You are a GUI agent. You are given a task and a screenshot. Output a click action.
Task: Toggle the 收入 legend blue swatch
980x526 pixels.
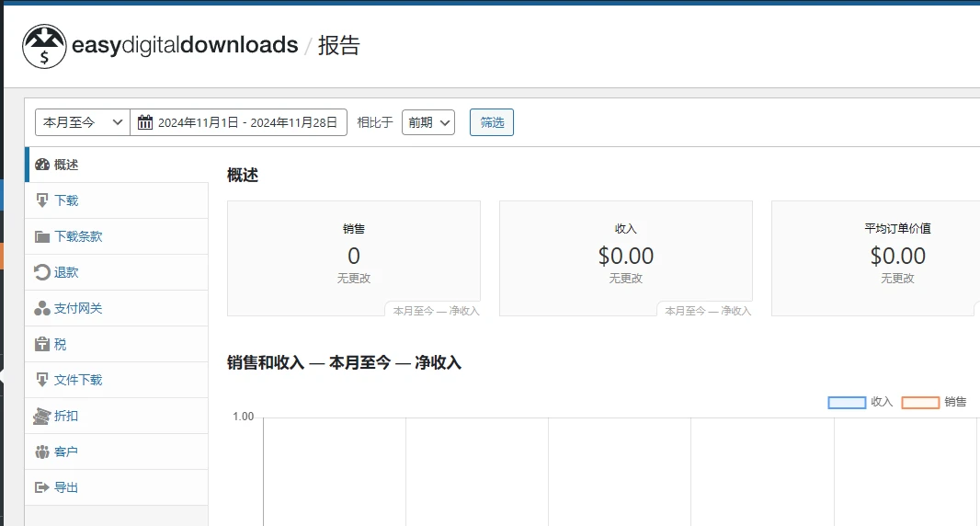pyautogui.click(x=847, y=402)
